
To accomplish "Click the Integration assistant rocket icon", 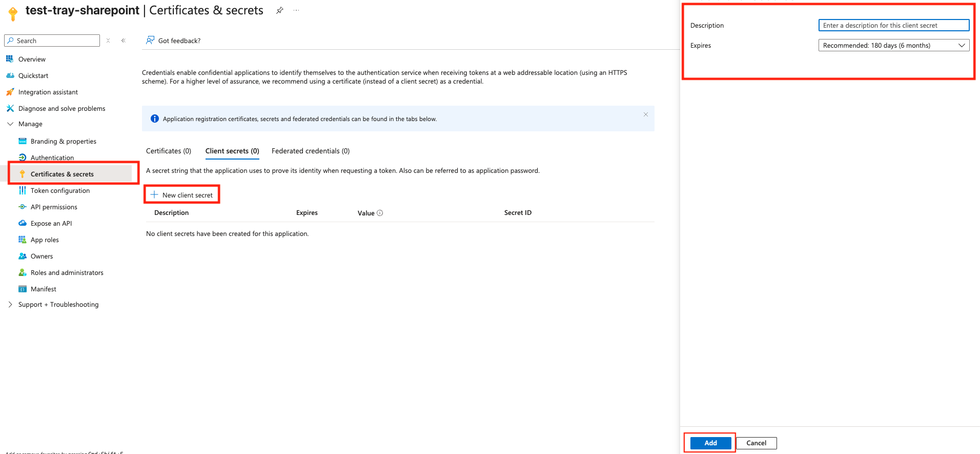I will 10,92.
